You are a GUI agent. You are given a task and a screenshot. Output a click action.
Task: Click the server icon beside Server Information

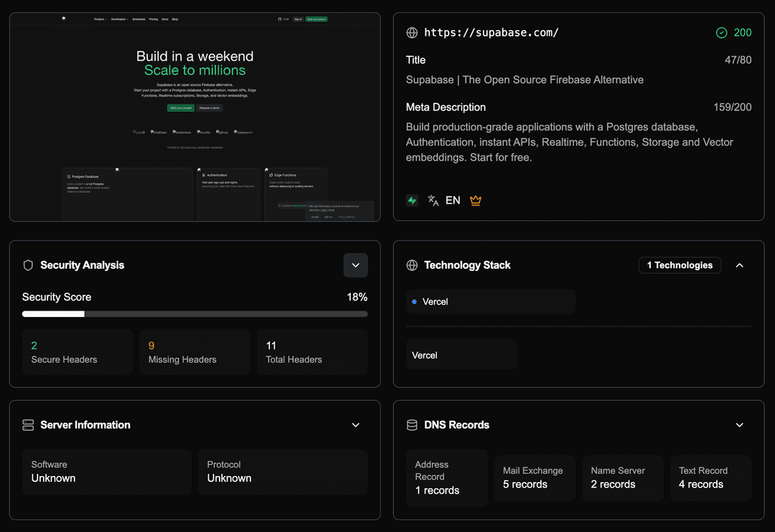tap(28, 424)
